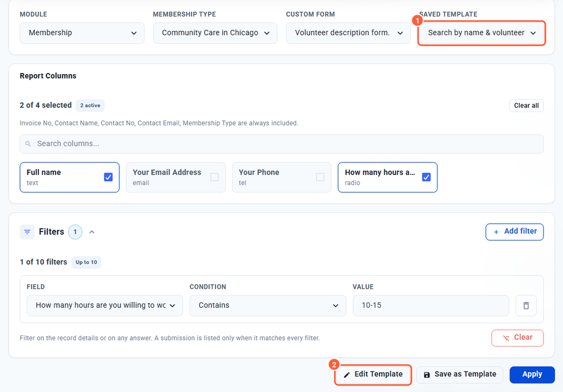Open the Condition dropdown showing Contains
This screenshot has width=563, height=392.
268,306
